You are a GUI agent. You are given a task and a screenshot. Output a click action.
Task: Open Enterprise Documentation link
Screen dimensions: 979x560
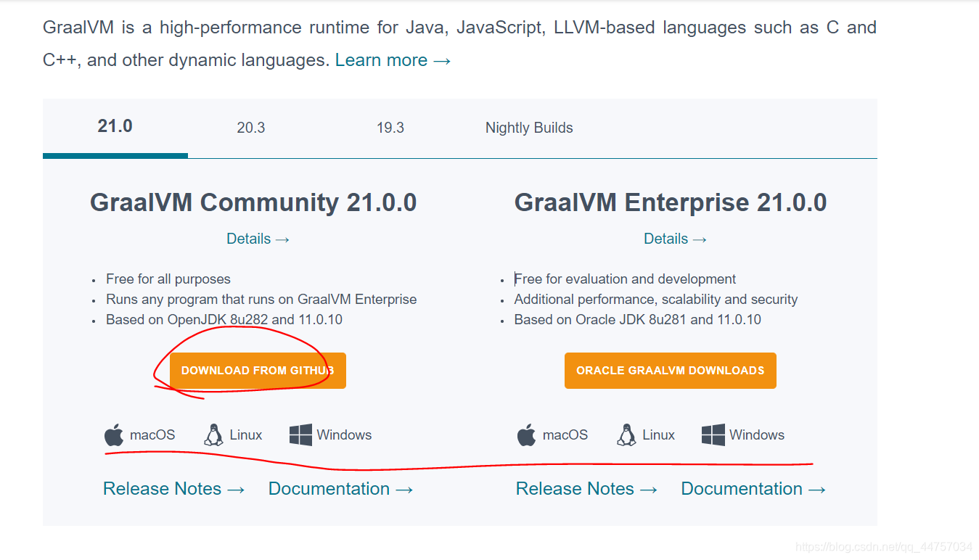point(754,489)
